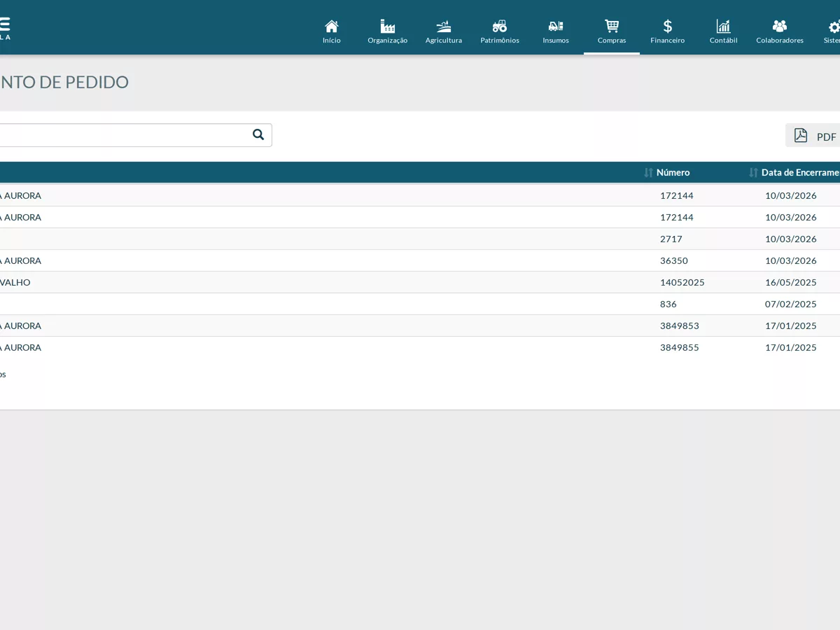The height and width of the screenshot is (630, 840).
Task: Select the cell with number 3849853
Action: pos(680,325)
